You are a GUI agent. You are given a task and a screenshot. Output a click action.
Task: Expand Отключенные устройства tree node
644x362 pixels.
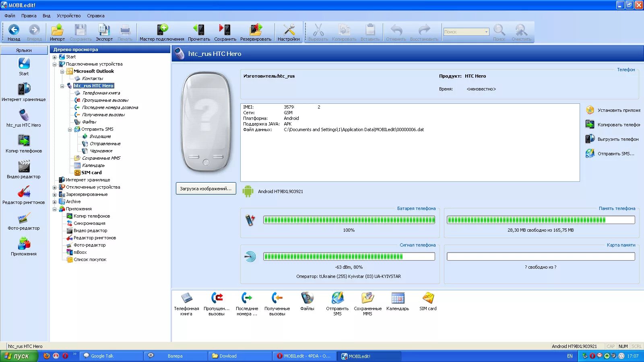55,187
